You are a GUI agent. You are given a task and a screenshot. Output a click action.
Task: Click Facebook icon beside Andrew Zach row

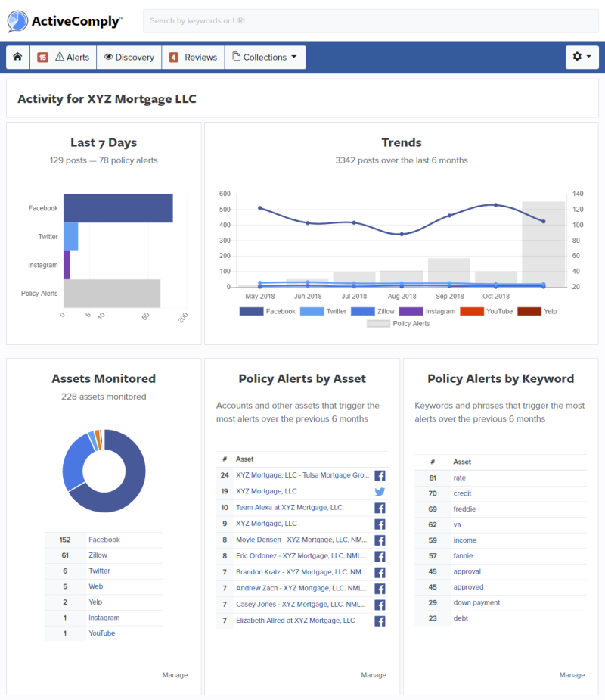pyautogui.click(x=380, y=589)
